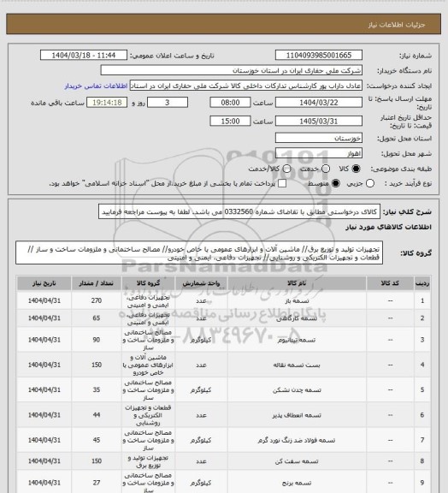Click the request creator field عادل داراب پور

click(246, 86)
